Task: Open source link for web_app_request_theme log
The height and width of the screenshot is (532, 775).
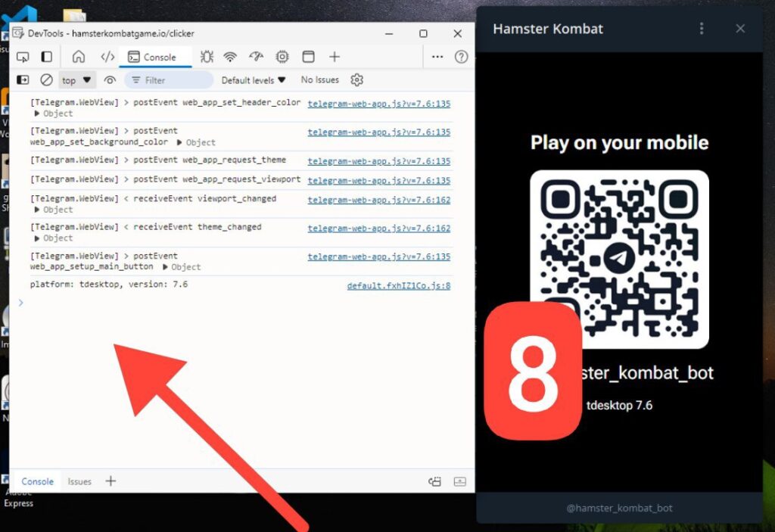Action: 379,161
